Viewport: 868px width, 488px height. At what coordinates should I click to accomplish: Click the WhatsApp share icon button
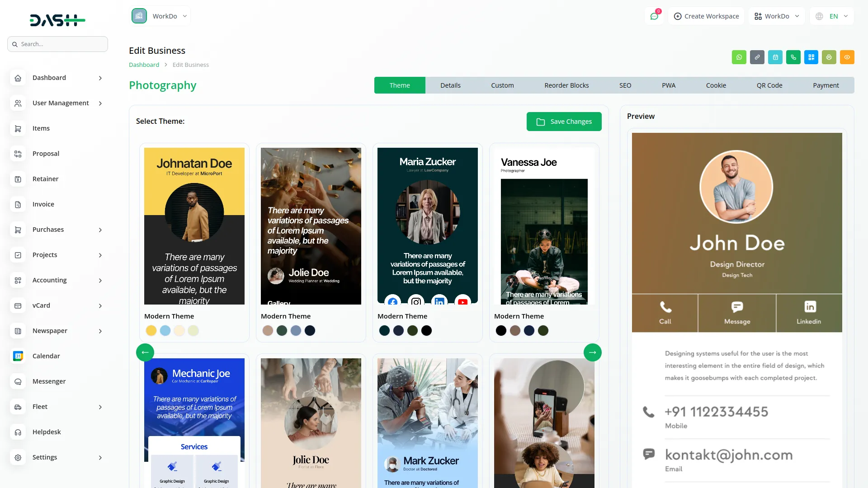[x=739, y=57]
